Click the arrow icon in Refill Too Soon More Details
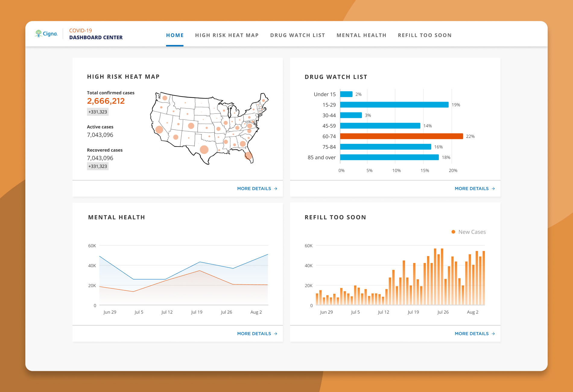The height and width of the screenshot is (392, 573). pos(493,334)
